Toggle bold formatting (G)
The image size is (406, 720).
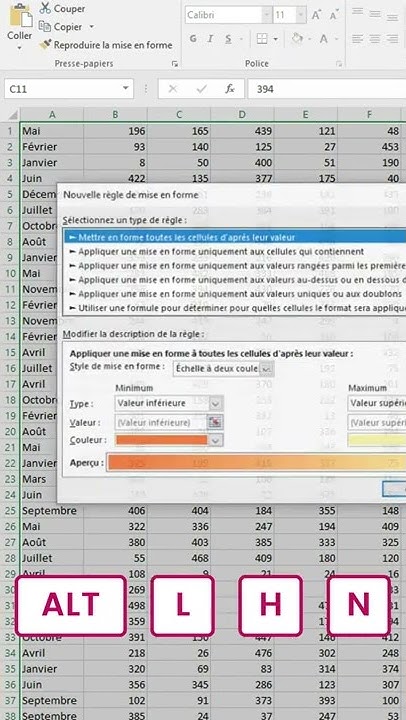(193, 39)
